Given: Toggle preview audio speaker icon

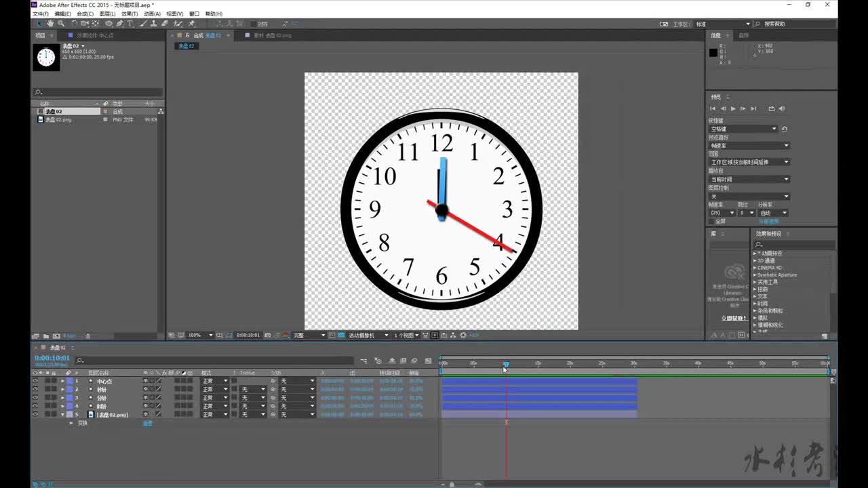Looking at the screenshot, I should (782, 108).
